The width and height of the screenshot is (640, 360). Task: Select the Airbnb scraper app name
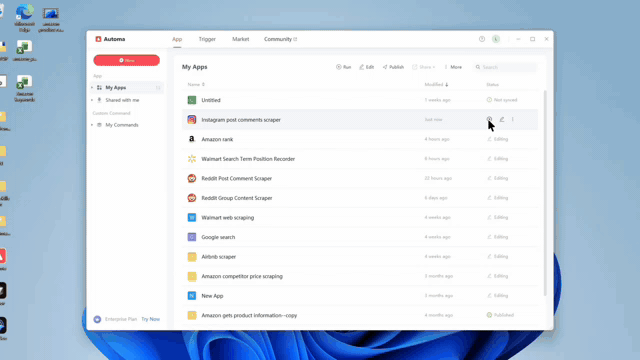click(x=219, y=257)
